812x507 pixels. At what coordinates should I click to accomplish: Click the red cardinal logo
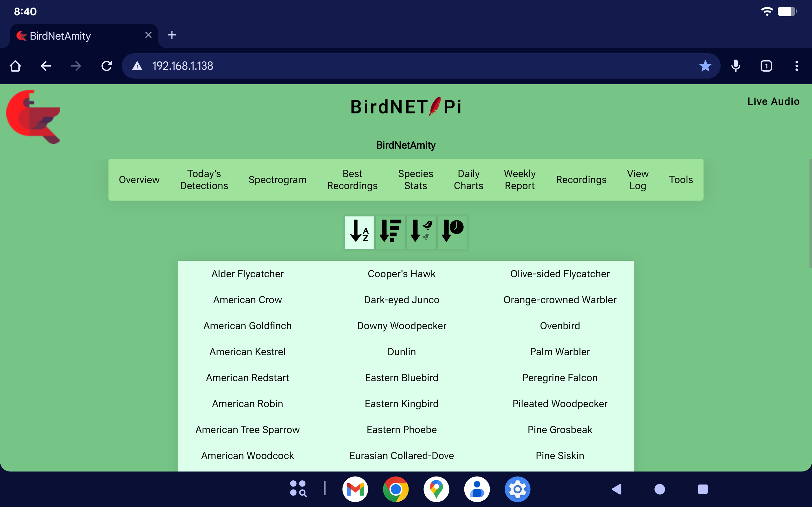click(34, 116)
